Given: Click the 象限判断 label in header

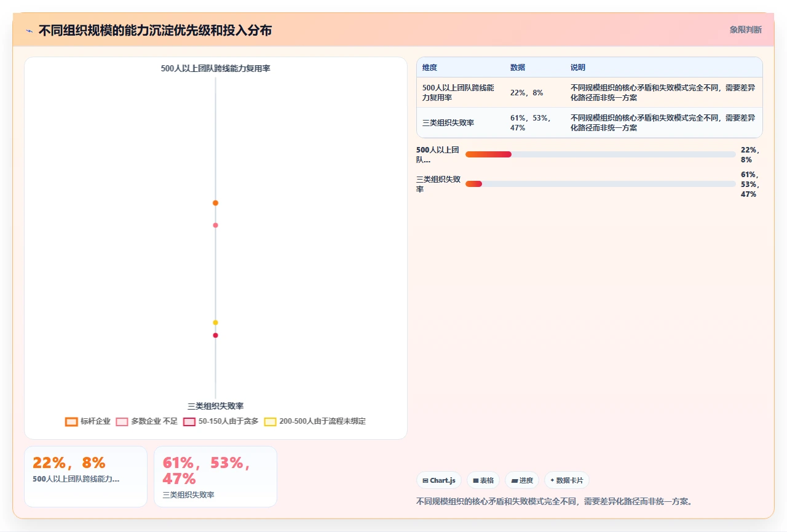Looking at the screenshot, I should (x=745, y=30).
